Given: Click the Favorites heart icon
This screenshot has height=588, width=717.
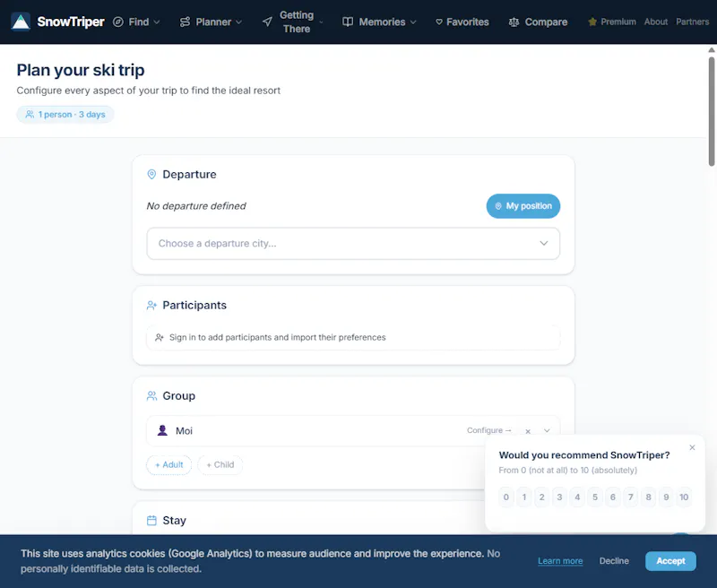Looking at the screenshot, I should pyautogui.click(x=439, y=22).
